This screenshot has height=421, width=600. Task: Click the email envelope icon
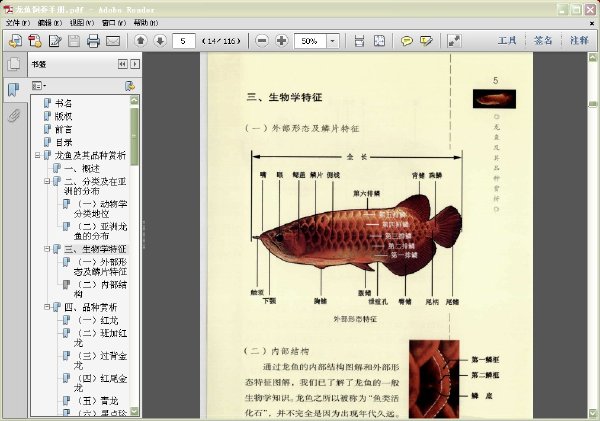(113, 41)
